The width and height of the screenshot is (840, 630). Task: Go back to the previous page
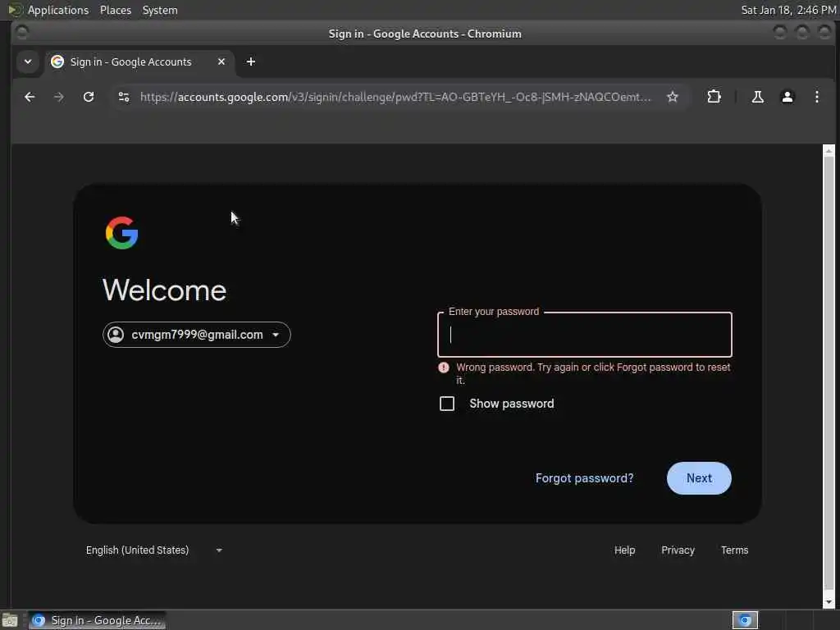click(x=30, y=97)
